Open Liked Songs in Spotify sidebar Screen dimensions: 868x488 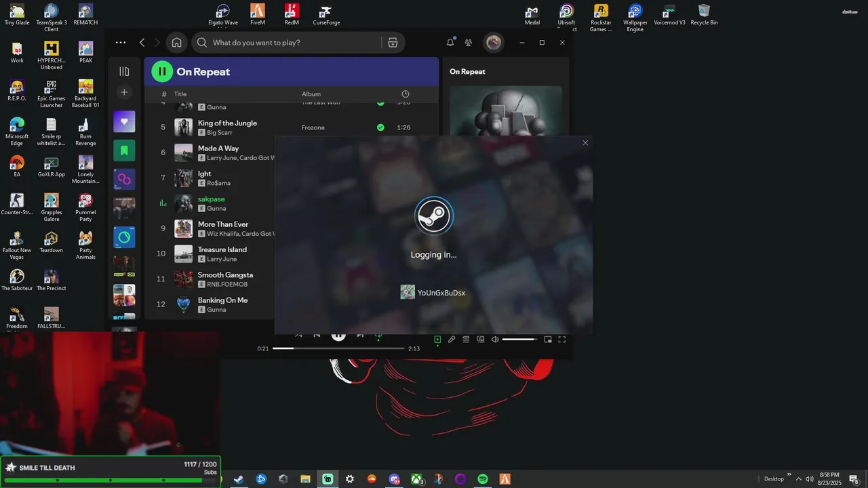coord(124,121)
